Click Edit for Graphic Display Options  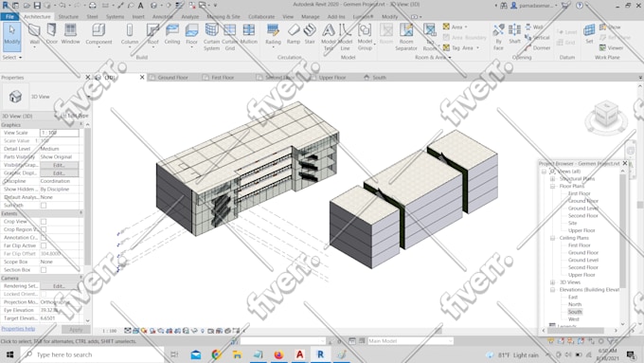tap(59, 173)
